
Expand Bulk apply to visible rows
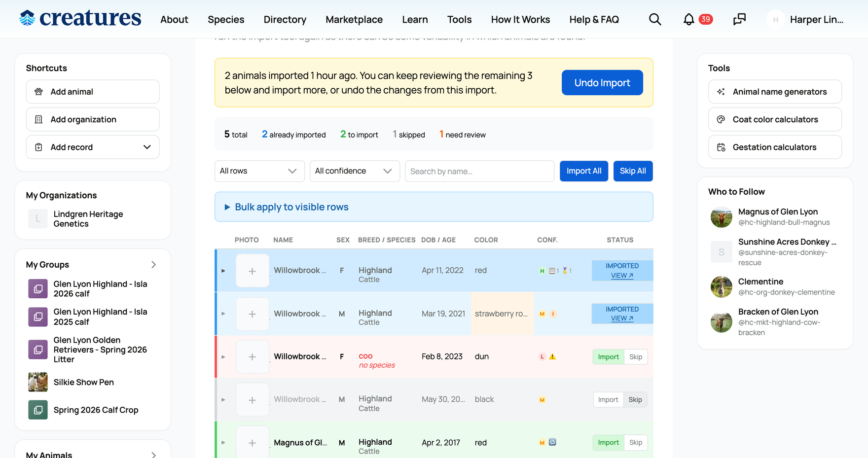[434, 207]
